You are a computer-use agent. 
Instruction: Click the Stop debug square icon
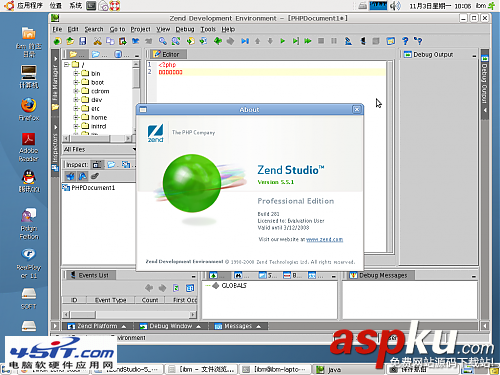321,41
